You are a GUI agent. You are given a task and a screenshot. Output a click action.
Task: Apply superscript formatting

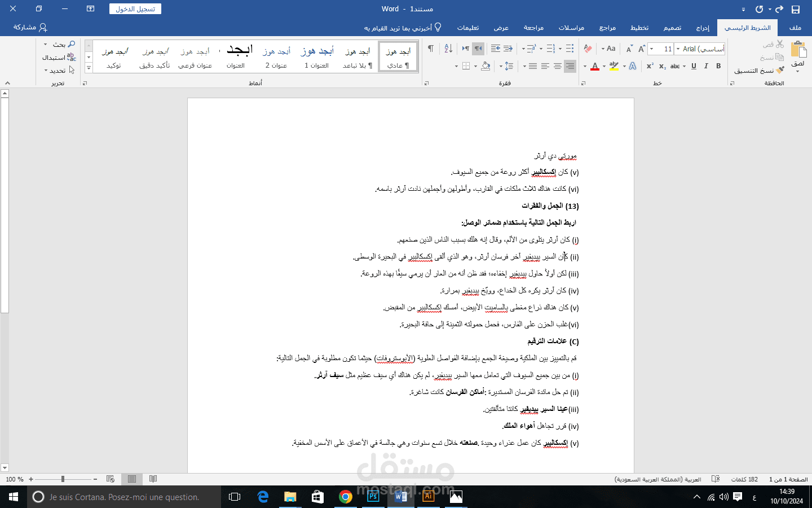tap(650, 66)
